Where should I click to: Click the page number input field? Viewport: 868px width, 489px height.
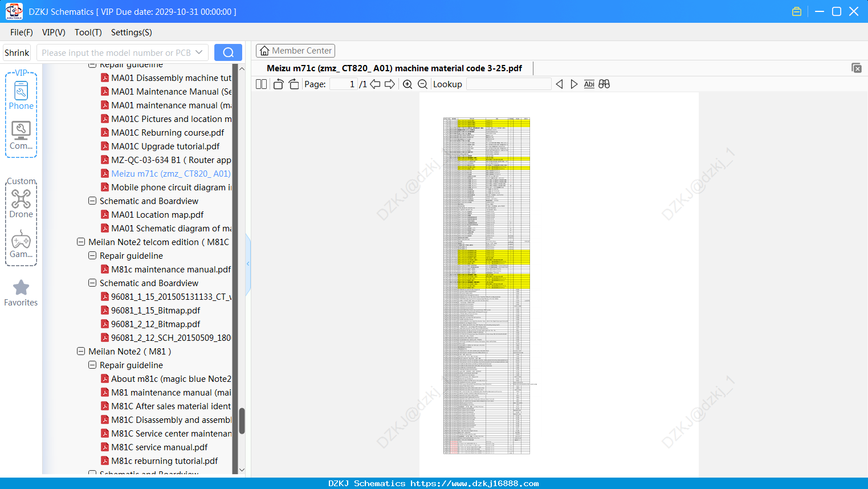(344, 84)
